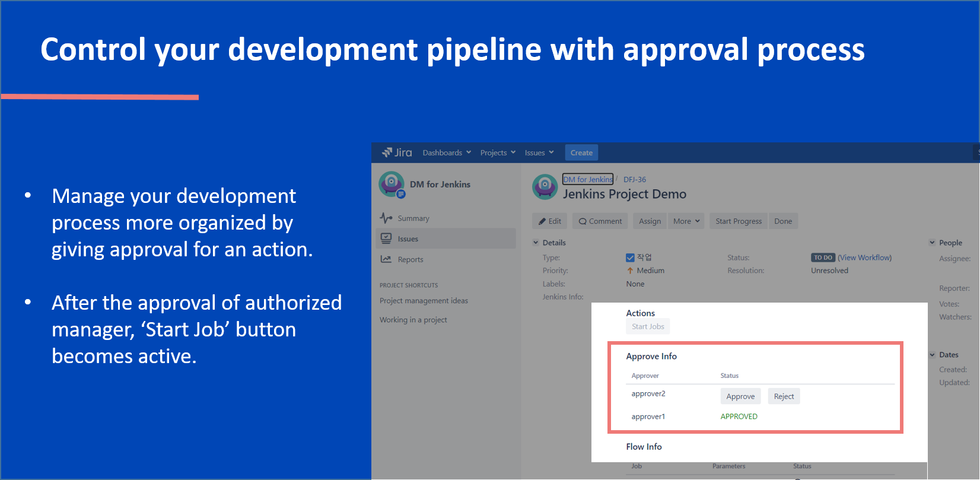This screenshot has height=480, width=980.
Task: Click the Summary pulse icon in sidebar
Action: pyautogui.click(x=386, y=218)
